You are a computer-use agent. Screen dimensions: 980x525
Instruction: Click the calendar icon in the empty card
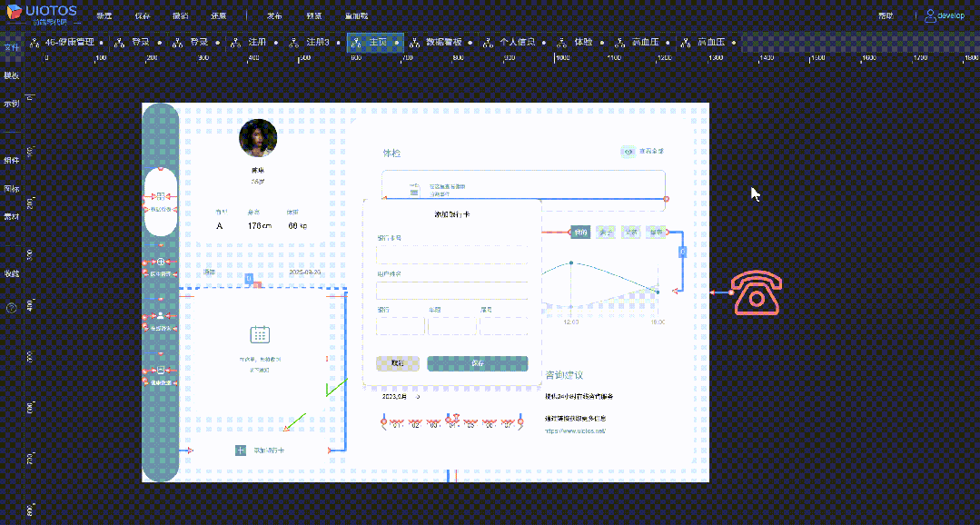coord(260,334)
